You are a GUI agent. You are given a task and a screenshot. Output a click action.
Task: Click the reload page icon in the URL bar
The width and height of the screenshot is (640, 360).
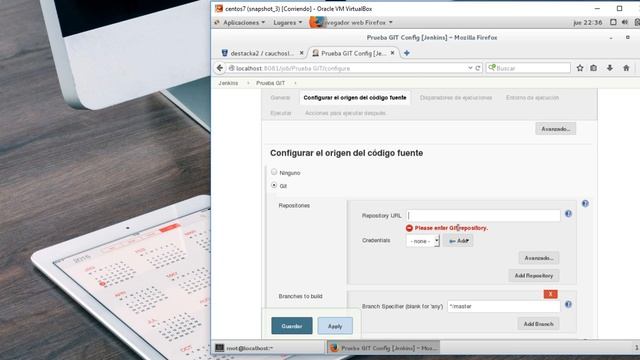[478, 68]
